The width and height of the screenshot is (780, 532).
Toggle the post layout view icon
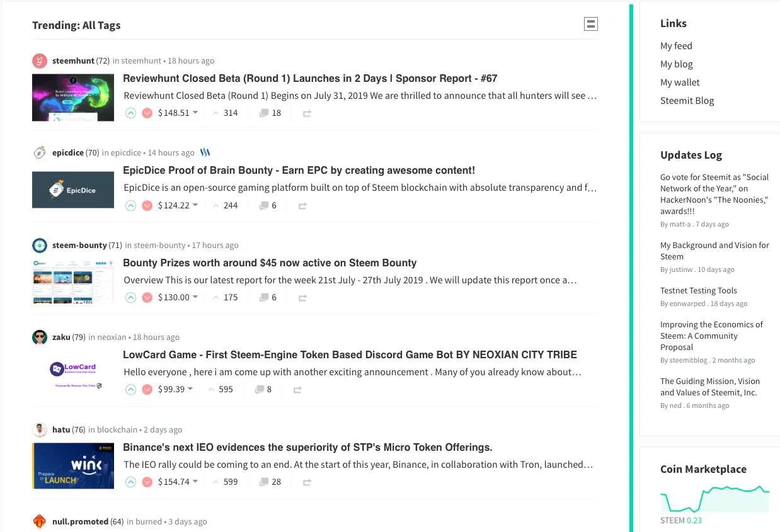[590, 24]
